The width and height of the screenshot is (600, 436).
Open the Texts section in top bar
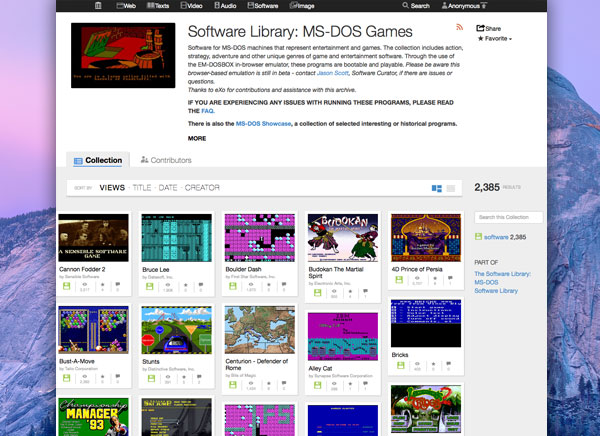tap(158, 6)
